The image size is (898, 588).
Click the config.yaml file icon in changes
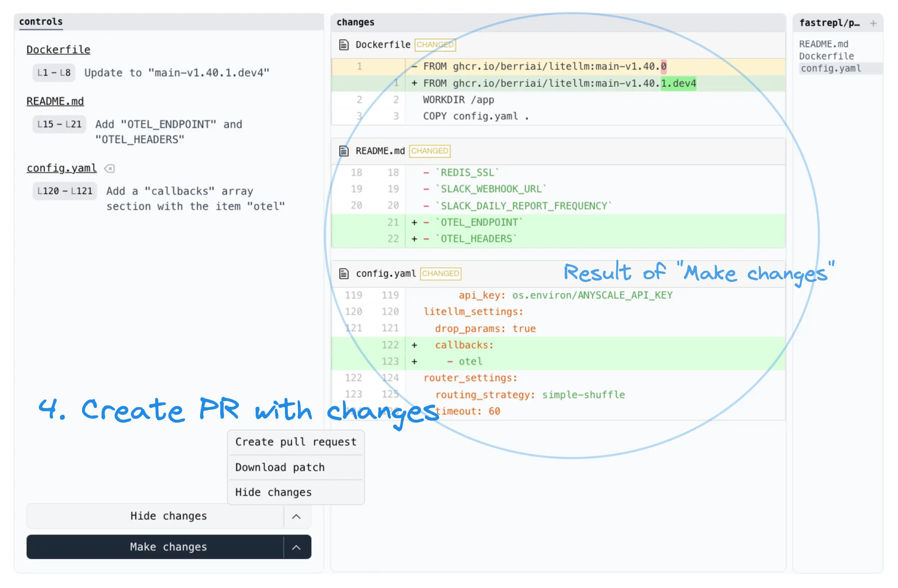coord(344,274)
